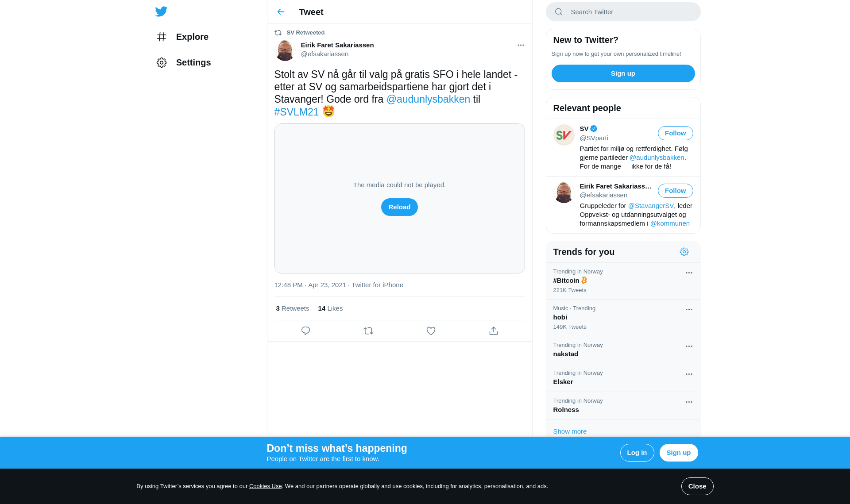Retweet using the retweet icon
This screenshot has height=504, width=850.
368,331
